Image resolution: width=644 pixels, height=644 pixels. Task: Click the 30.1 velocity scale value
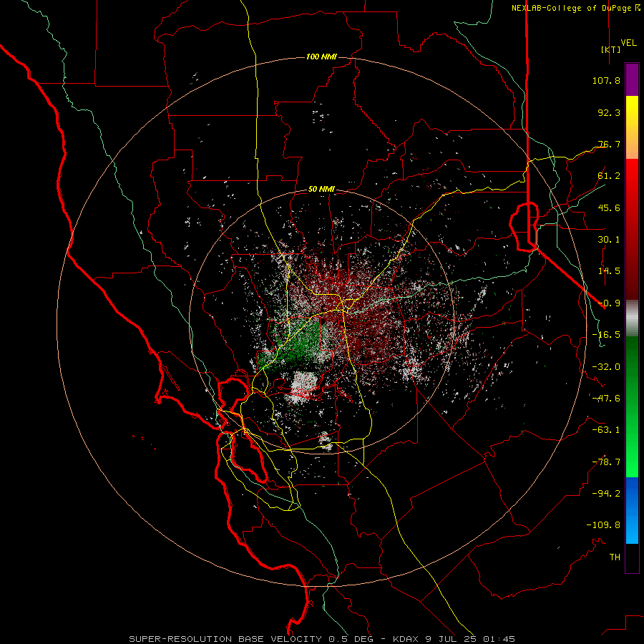[x=609, y=240]
